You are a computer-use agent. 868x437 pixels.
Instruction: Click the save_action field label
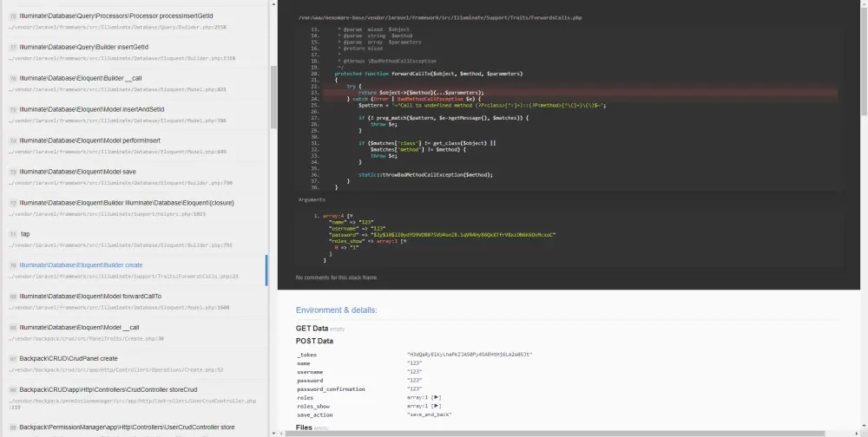(x=314, y=414)
